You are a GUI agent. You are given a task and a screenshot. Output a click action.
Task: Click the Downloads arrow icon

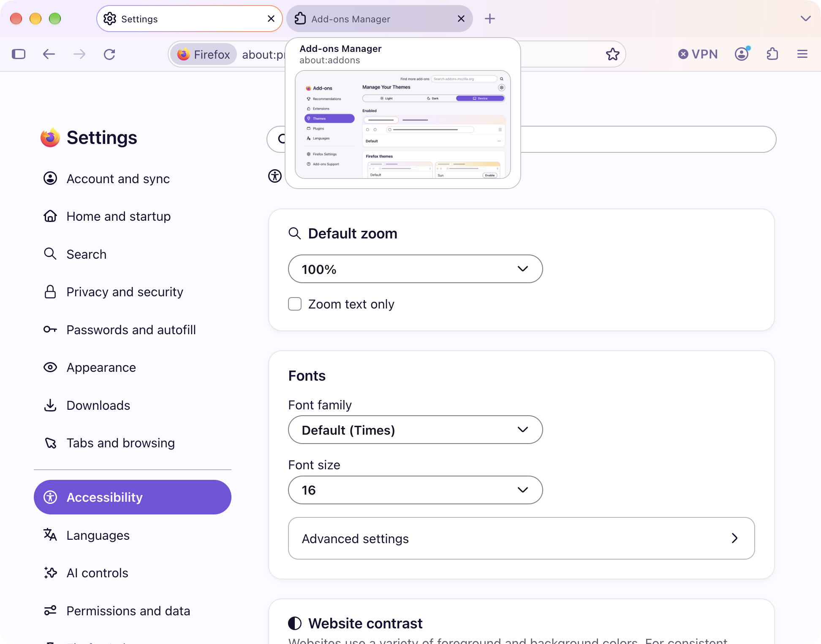(50, 405)
